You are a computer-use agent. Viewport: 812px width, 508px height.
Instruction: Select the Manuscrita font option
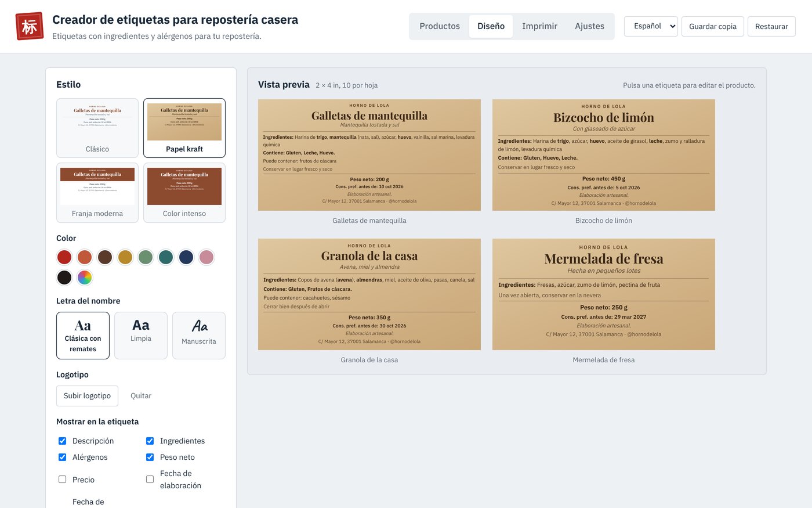point(199,336)
